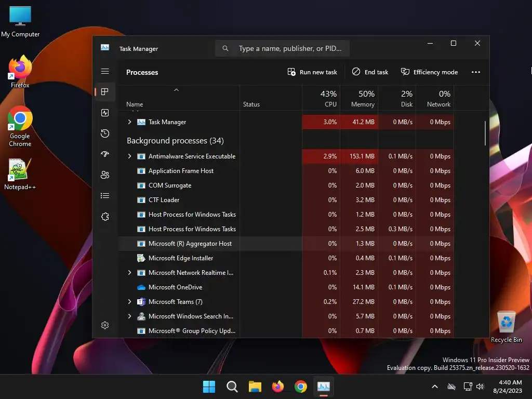Open the Windows Start menu

point(209,387)
